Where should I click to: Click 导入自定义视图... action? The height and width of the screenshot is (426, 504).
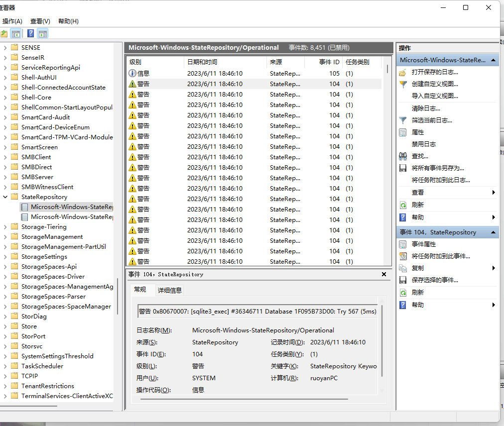point(435,96)
